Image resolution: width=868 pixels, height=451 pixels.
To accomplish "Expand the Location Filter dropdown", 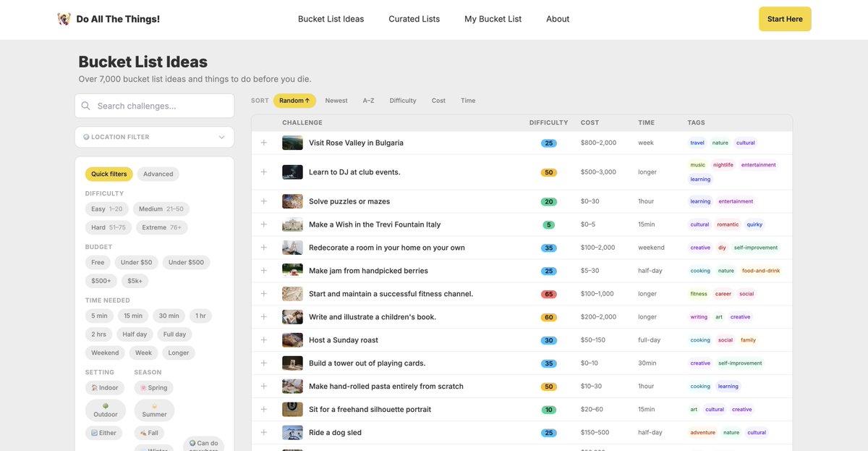I will click(154, 137).
